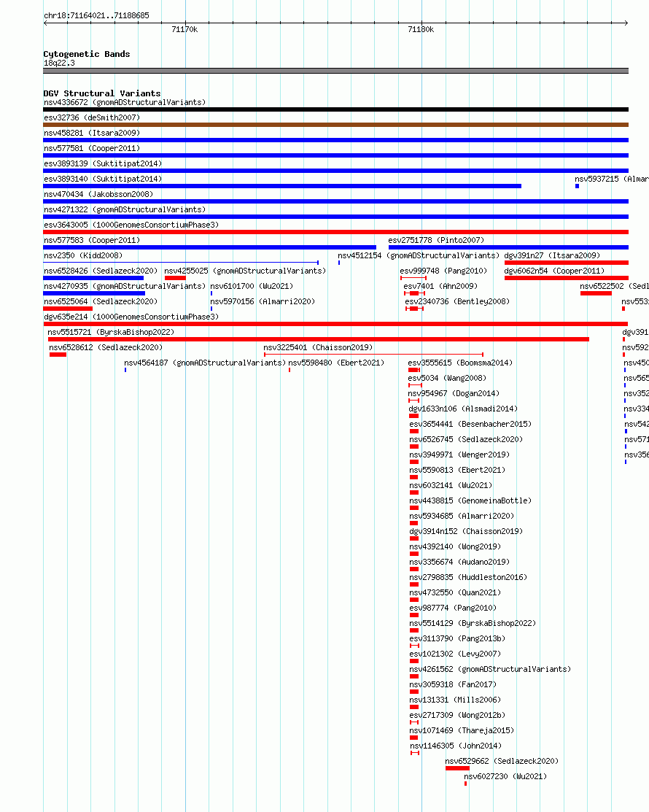
Task: Select nsv5970156 Almarri2020 label
Action: point(263,301)
